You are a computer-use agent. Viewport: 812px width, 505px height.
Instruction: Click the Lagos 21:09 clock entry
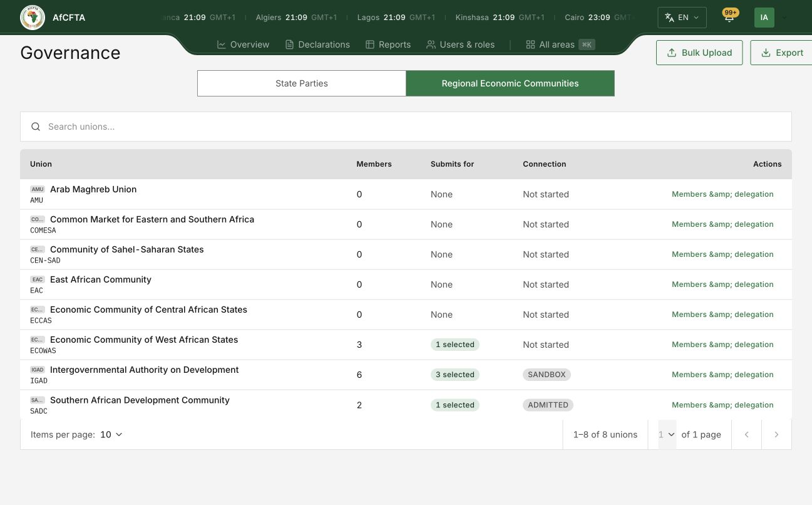(x=396, y=18)
